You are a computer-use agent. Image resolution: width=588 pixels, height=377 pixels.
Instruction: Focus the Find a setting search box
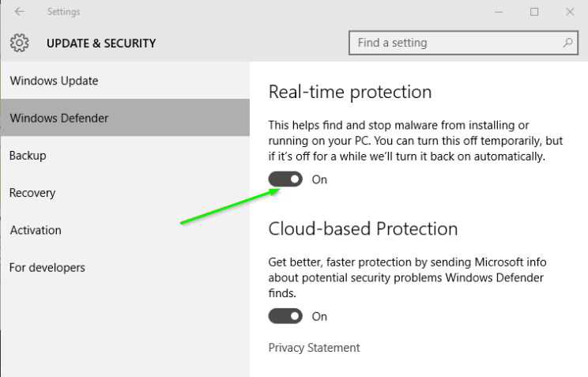tap(463, 43)
